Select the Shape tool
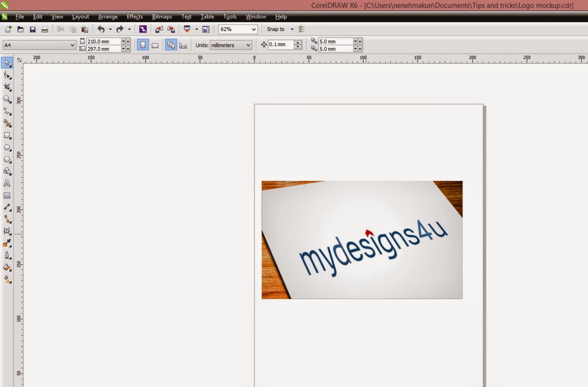 (x=7, y=75)
